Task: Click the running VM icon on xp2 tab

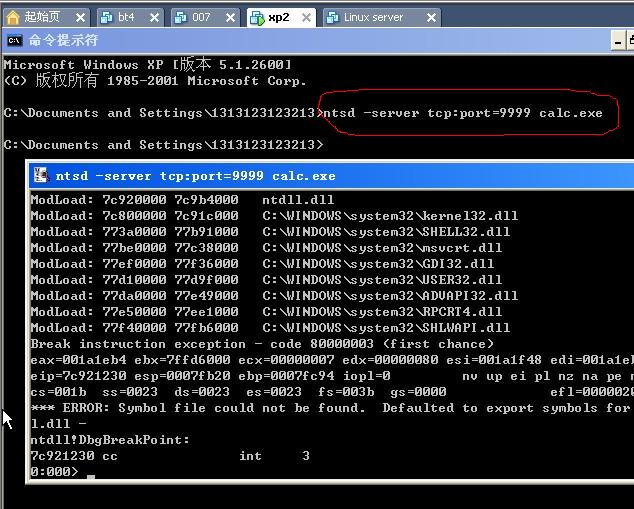Action: coord(257,18)
